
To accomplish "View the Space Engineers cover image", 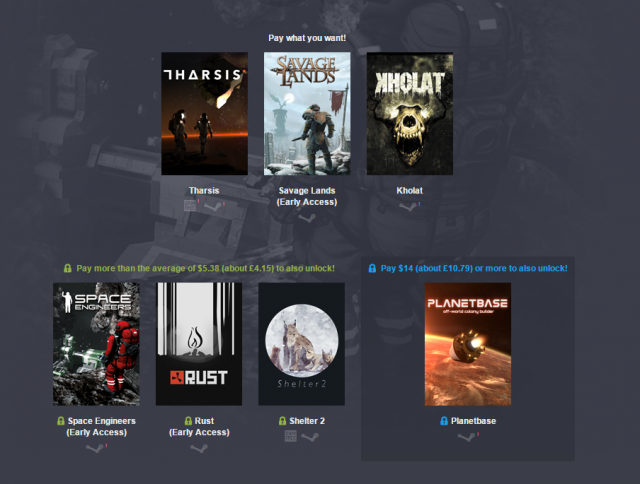I will click(x=96, y=343).
